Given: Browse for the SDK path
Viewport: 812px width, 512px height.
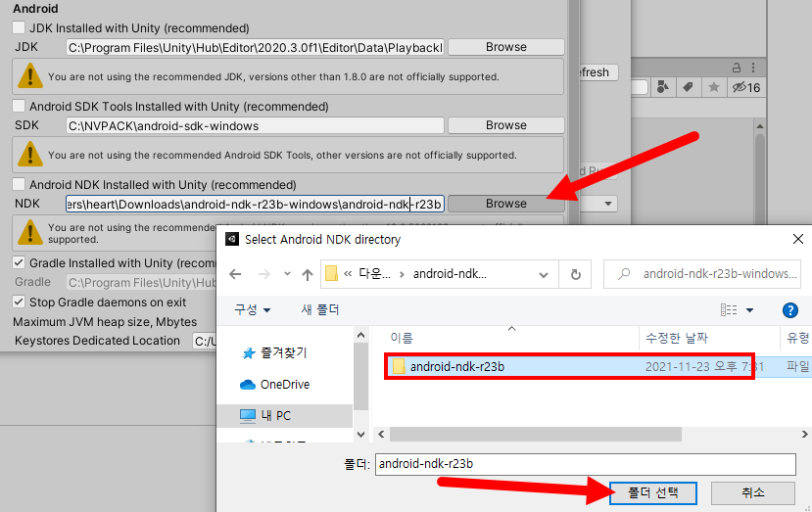Looking at the screenshot, I should pyautogui.click(x=506, y=125).
